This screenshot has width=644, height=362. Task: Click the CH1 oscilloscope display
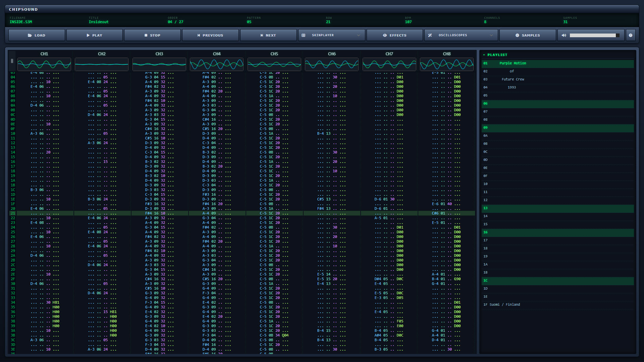pyautogui.click(x=44, y=64)
